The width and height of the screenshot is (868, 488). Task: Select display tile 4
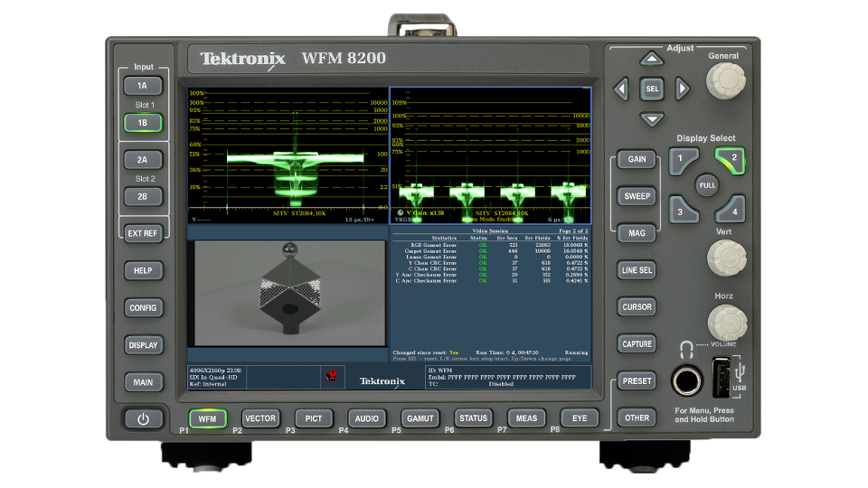pyautogui.click(x=731, y=209)
